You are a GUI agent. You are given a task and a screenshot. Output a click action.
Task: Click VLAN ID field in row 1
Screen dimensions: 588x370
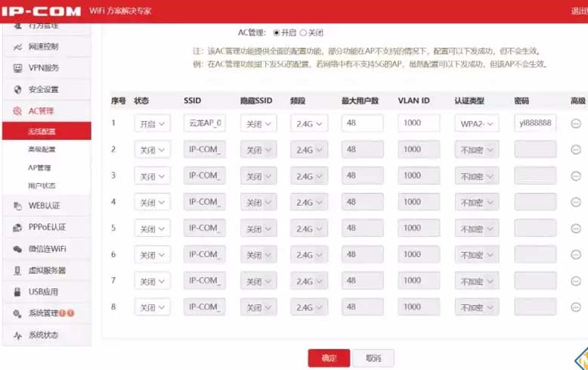(x=419, y=123)
